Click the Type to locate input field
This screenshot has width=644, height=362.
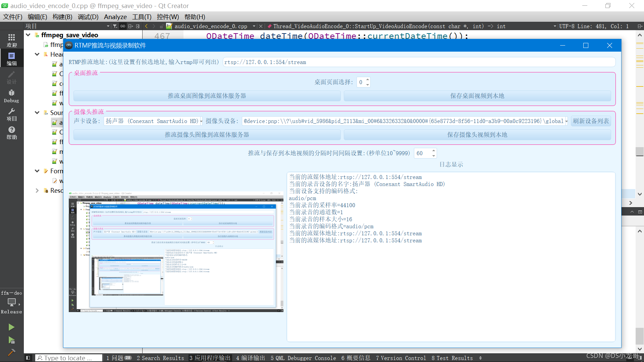click(x=69, y=358)
